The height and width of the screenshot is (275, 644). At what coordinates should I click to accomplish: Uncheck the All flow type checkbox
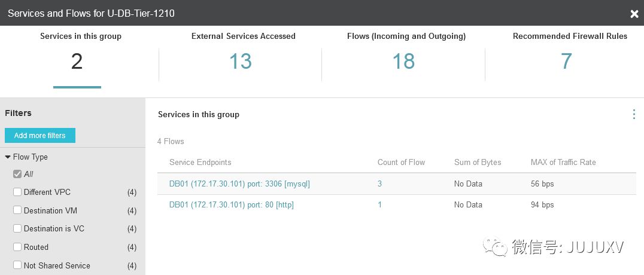pyautogui.click(x=17, y=174)
